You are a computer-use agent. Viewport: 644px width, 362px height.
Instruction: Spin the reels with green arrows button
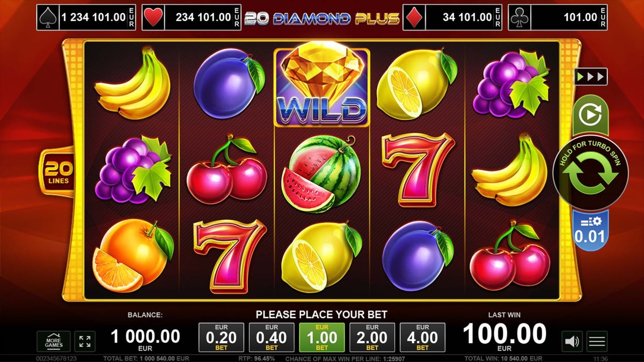coord(590,173)
